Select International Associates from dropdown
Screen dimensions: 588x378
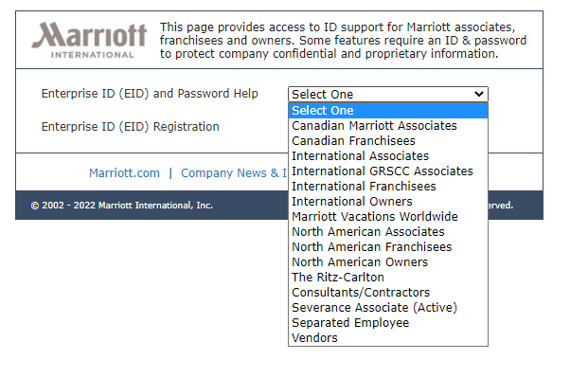coord(388,156)
